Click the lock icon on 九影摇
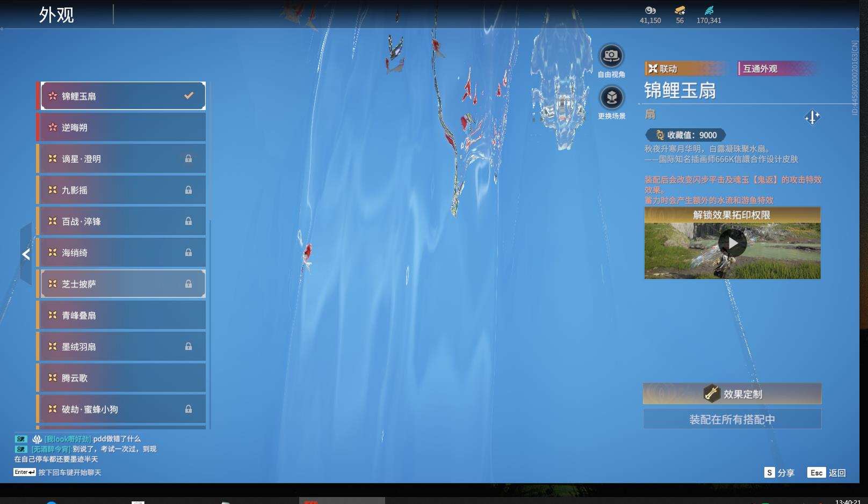Viewport: 868px width, 504px height. coord(189,190)
